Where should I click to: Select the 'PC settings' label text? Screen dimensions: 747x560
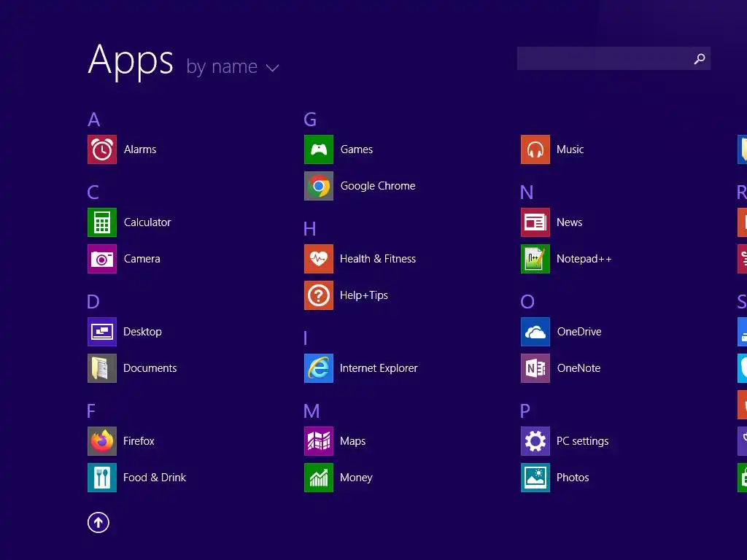(583, 441)
